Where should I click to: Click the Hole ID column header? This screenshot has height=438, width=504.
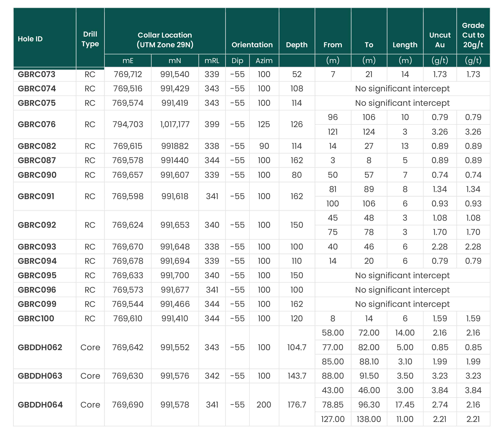click(30, 39)
